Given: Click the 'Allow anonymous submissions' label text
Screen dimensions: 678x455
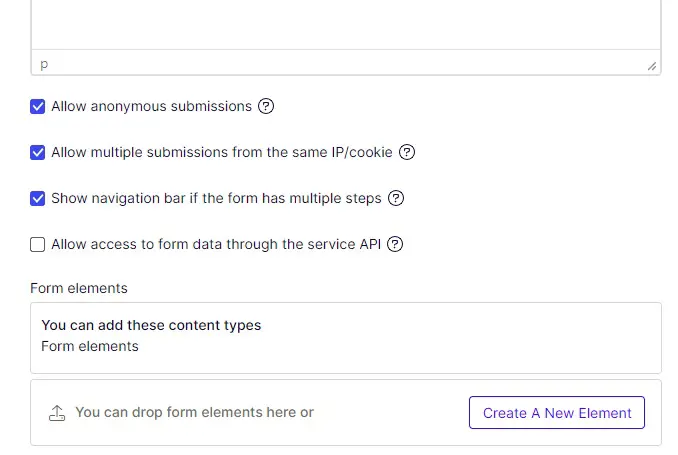Looking at the screenshot, I should click(x=151, y=106).
